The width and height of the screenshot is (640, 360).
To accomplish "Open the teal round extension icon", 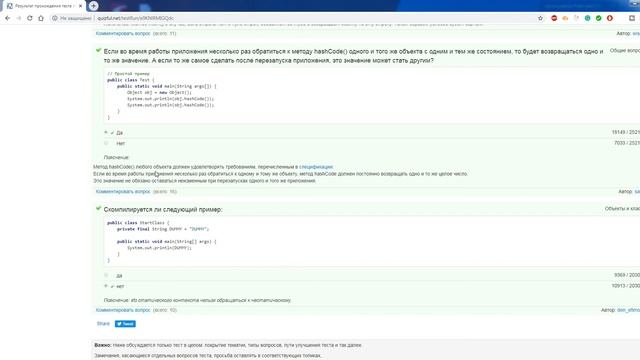I will pos(587,18).
